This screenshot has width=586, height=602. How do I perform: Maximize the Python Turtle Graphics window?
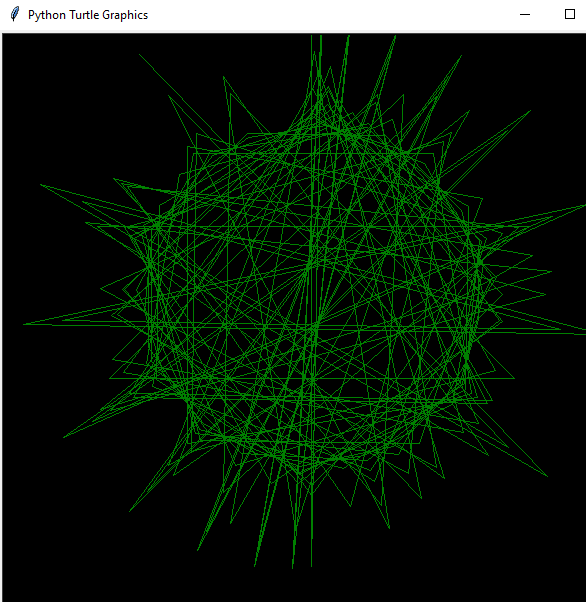tap(570, 15)
